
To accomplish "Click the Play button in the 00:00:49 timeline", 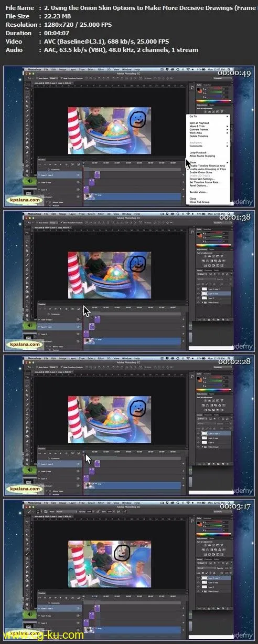I will (x=50, y=164).
